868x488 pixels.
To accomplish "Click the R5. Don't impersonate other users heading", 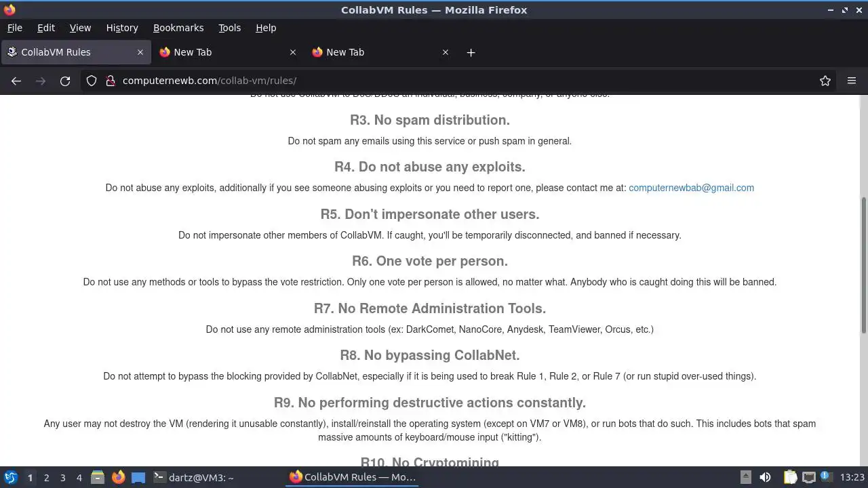I will point(430,214).
